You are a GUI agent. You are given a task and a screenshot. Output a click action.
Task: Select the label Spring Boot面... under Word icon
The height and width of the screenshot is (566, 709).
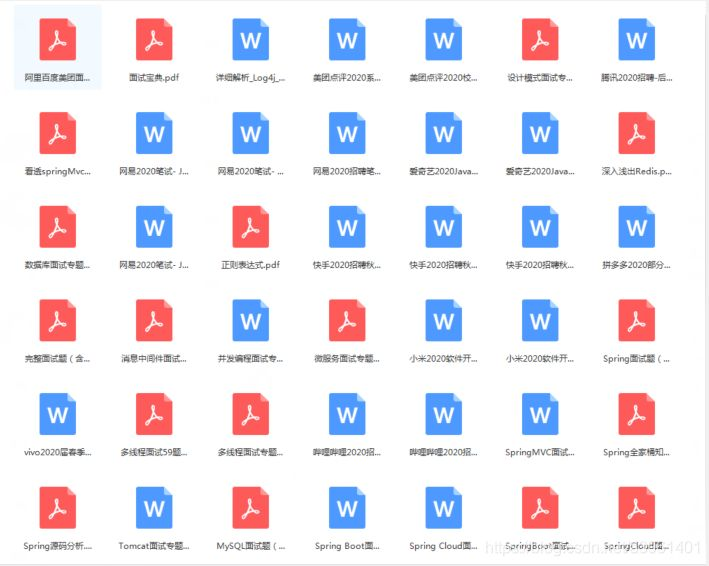pos(347,546)
